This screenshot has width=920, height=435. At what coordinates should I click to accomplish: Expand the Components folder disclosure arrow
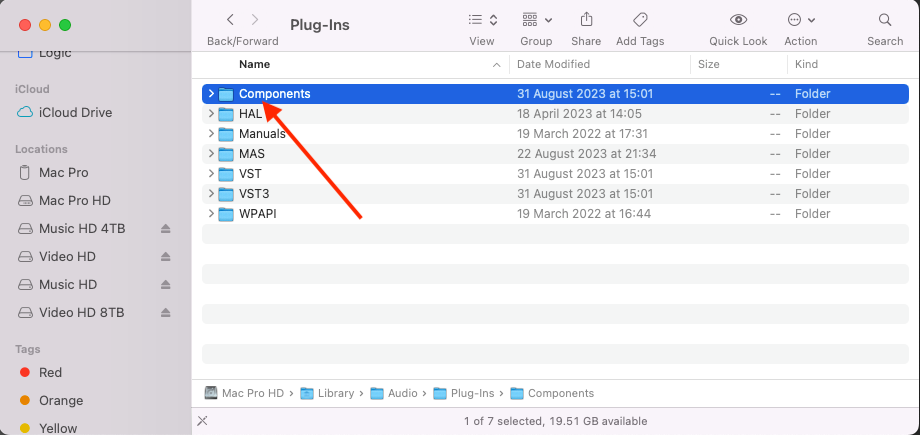coord(211,94)
